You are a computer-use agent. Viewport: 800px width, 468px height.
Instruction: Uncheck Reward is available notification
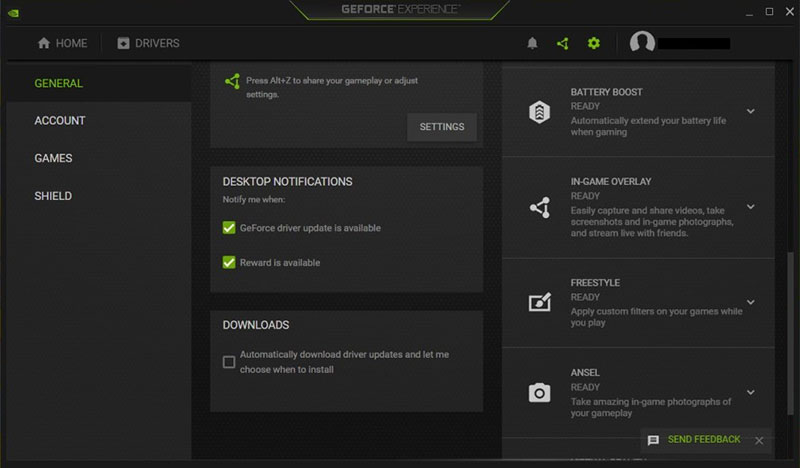tap(229, 262)
